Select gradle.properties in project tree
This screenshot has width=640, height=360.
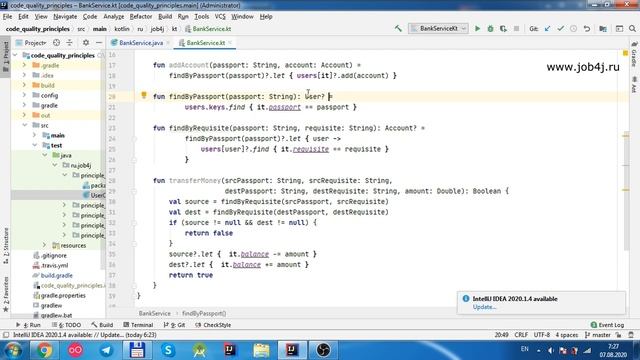(x=63, y=296)
